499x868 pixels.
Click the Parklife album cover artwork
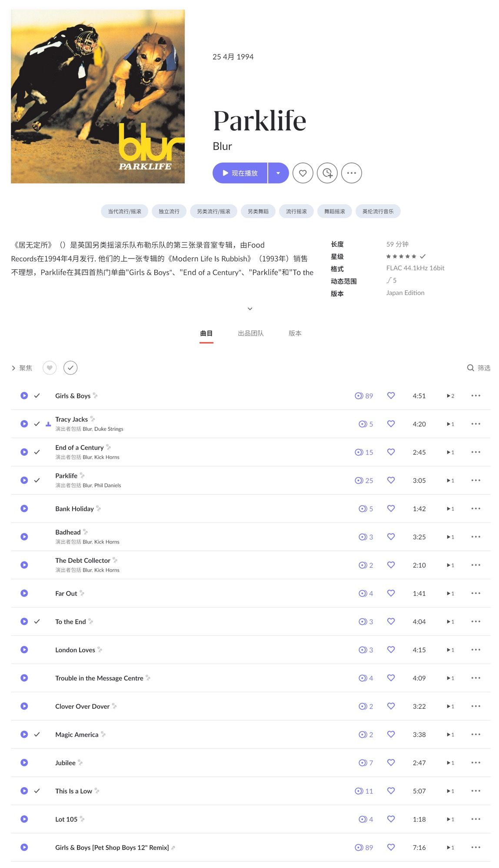click(x=98, y=96)
